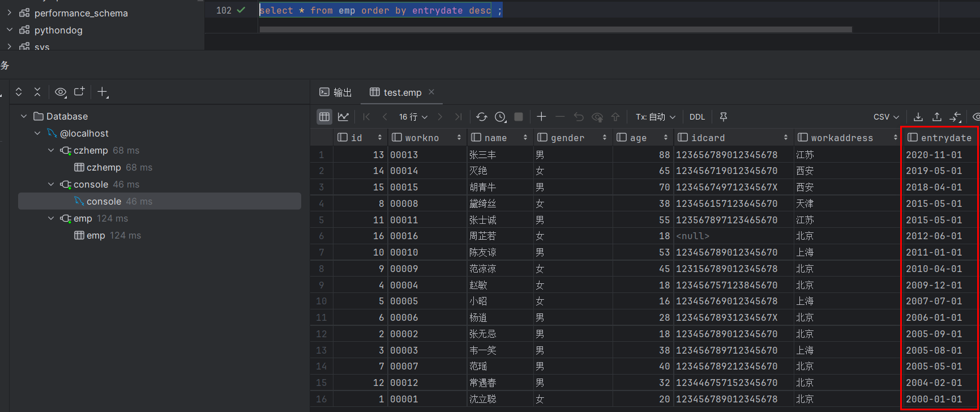Revert changes with undo arrow

(579, 117)
